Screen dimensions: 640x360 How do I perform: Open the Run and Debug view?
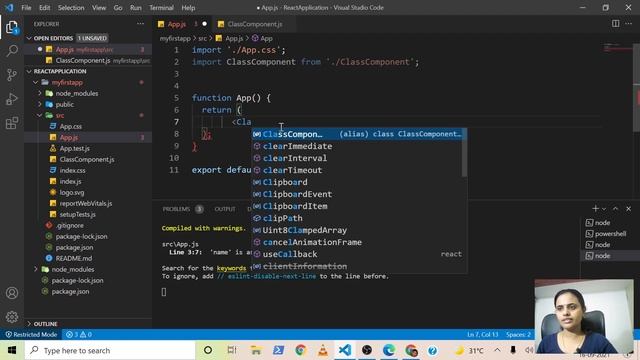coord(12,99)
